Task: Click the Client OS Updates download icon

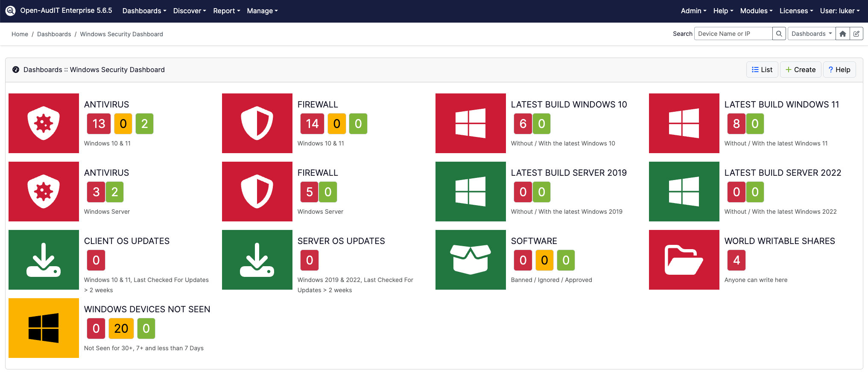Action: pos(44,260)
